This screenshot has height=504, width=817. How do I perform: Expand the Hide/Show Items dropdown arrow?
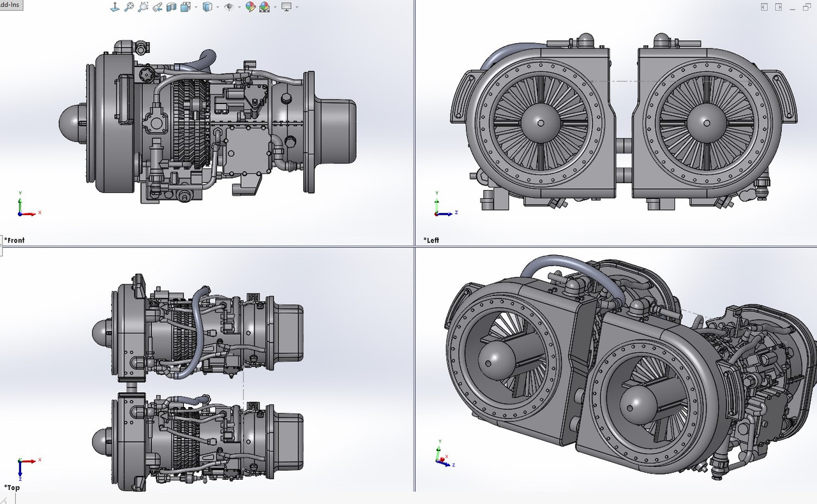pyautogui.click(x=239, y=8)
